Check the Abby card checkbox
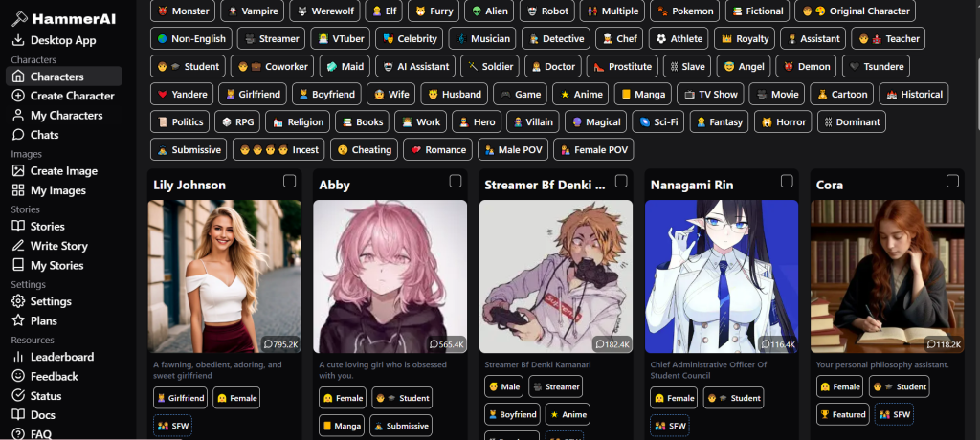This screenshot has height=440, width=980. coord(456,181)
